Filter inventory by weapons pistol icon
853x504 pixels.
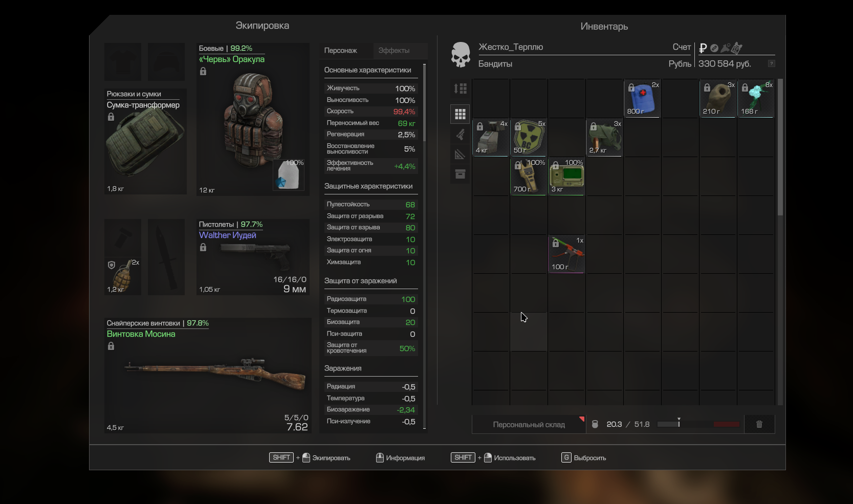pos(460,135)
